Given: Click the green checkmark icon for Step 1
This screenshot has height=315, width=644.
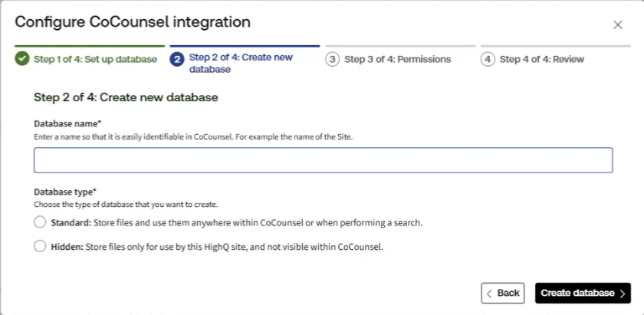Looking at the screenshot, I should (x=22, y=59).
